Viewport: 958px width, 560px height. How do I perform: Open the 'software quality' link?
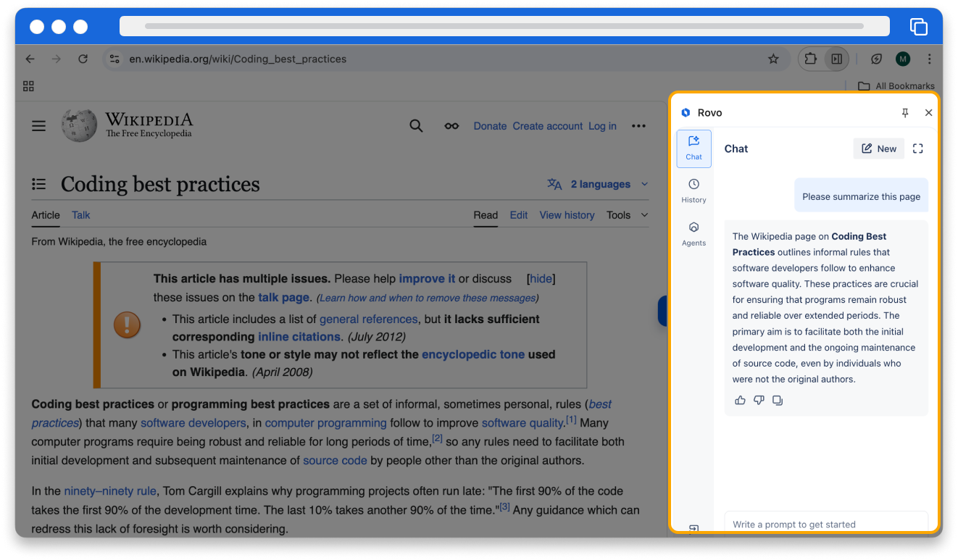(522, 423)
